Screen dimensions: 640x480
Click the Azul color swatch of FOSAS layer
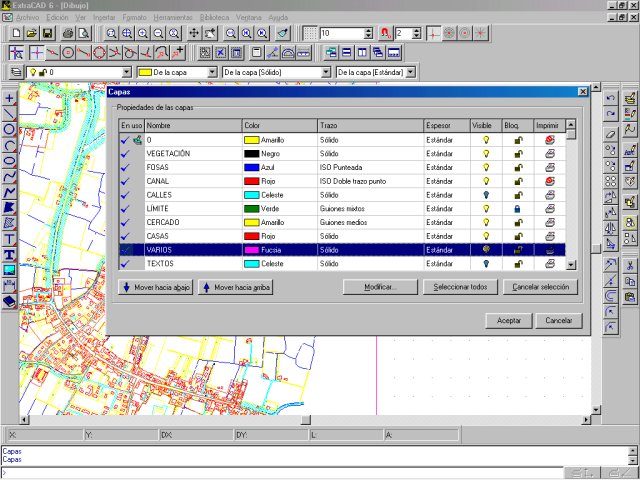[252, 167]
